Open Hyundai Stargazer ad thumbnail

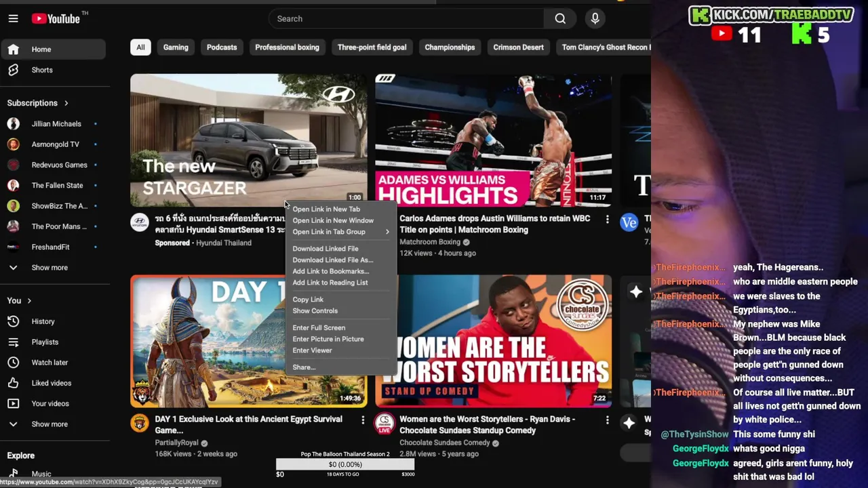(249, 140)
